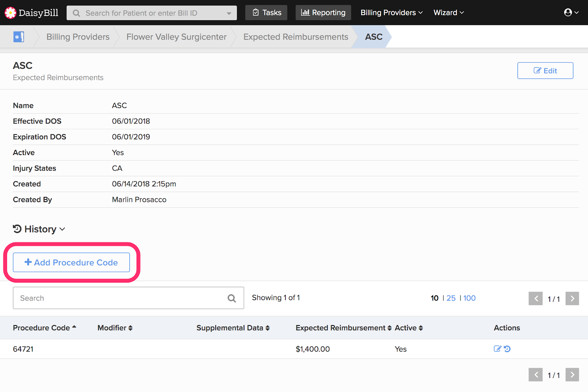Go to previous page in bottom pagination
588x392 pixels.
(536, 375)
